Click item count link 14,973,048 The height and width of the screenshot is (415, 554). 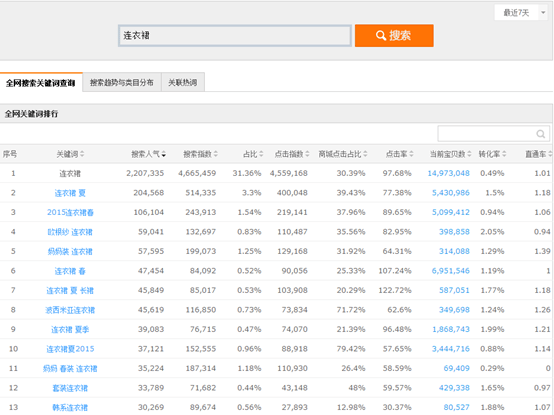point(448,173)
